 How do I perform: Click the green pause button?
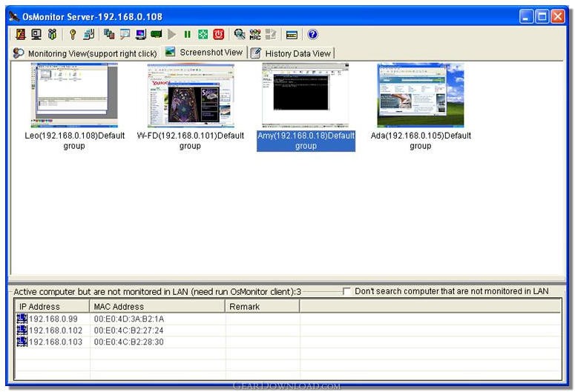pyautogui.click(x=188, y=34)
